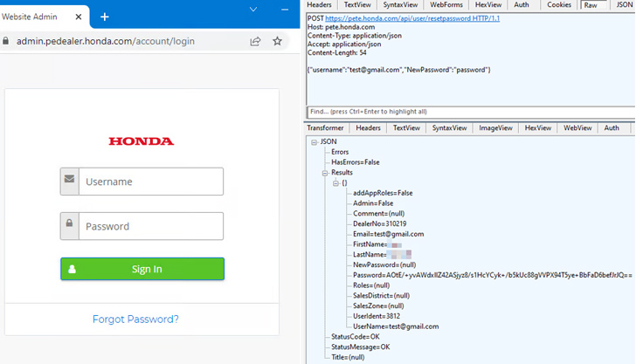The width and height of the screenshot is (636, 364).
Task: Minimize the browser window
Action: pos(285,10)
